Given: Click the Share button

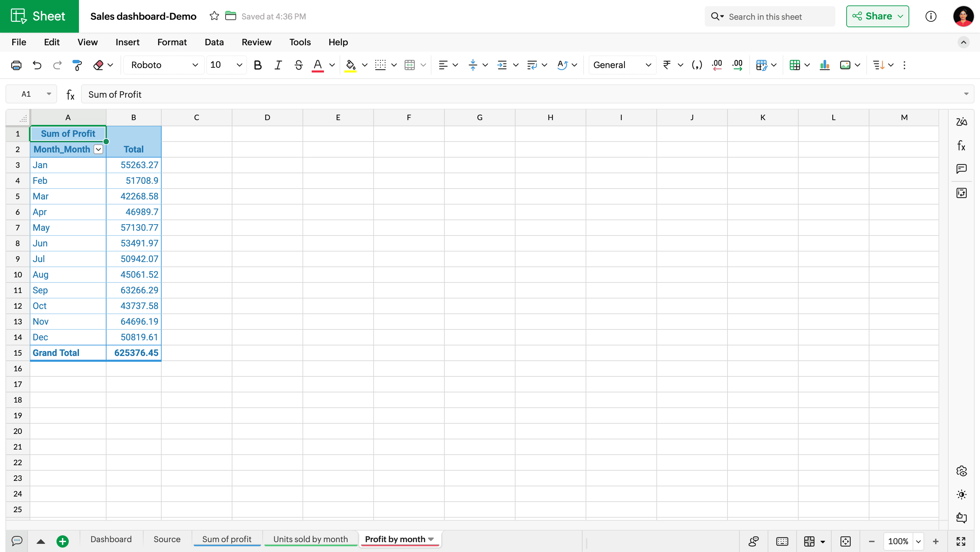Looking at the screenshot, I should pos(877,16).
